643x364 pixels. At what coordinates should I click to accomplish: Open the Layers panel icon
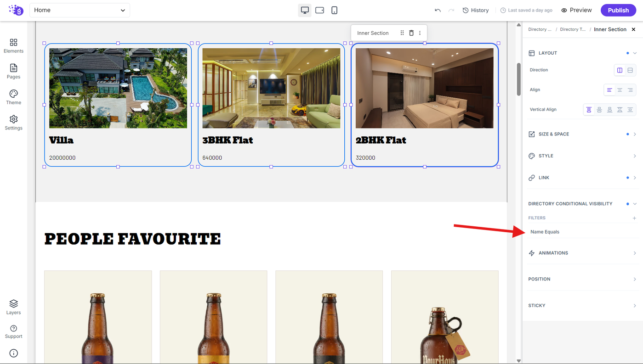[x=13, y=307]
